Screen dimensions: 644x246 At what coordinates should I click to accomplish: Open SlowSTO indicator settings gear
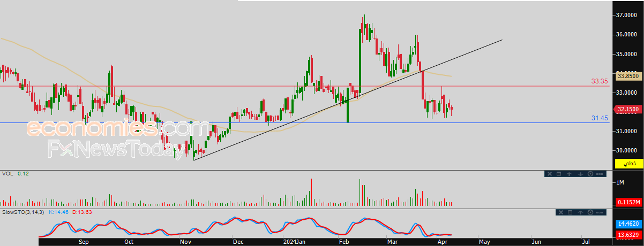coord(590,212)
